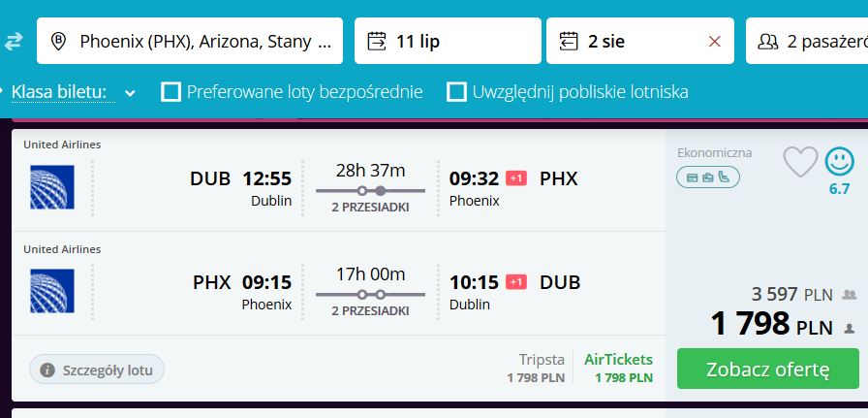Screen dimensions: 868x418
Task: Click the passengers icon in 2 pasażerów field
Action: (768, 42)
